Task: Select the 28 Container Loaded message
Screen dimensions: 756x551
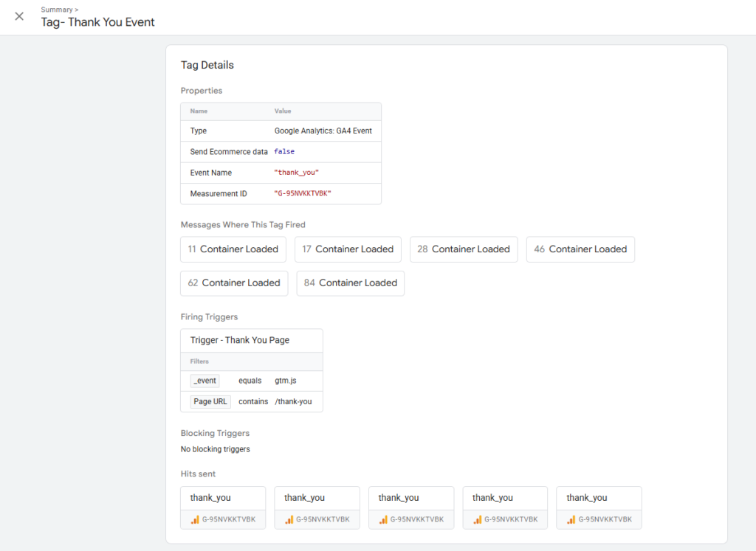Action: click(x=464, y=249)
